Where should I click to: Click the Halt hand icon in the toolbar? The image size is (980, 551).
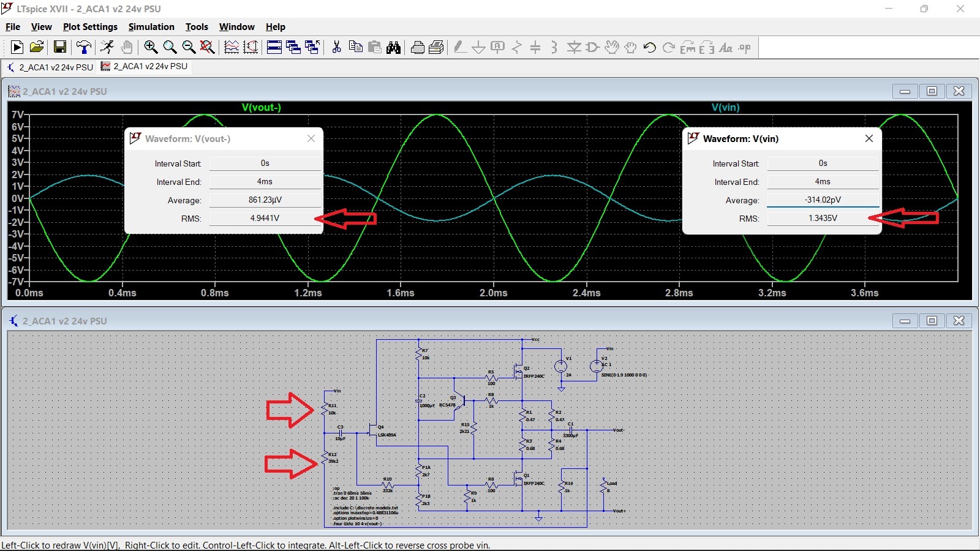coord(127,47)
